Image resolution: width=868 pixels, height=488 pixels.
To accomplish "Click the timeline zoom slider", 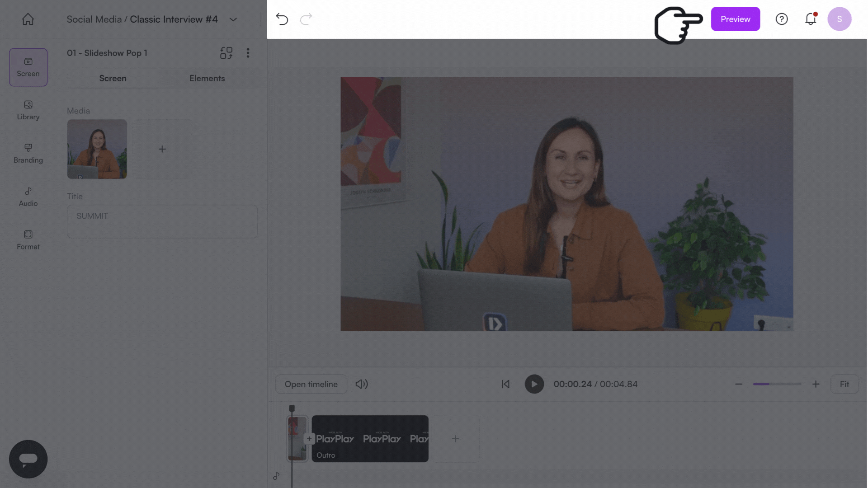I will [x=777, y=384].
